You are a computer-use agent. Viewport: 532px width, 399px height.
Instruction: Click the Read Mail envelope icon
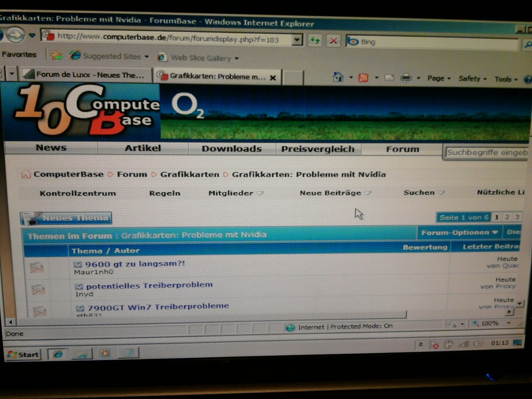tap(390, 78)
